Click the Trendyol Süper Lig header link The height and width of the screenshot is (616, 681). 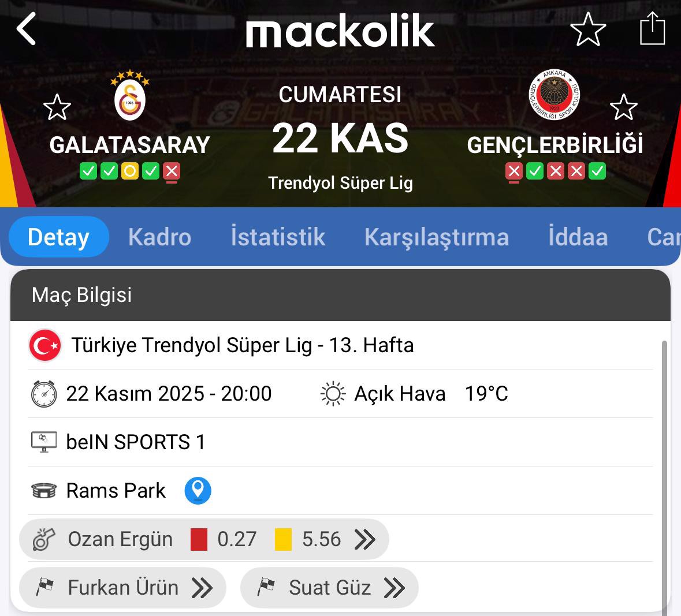point(340,183)
